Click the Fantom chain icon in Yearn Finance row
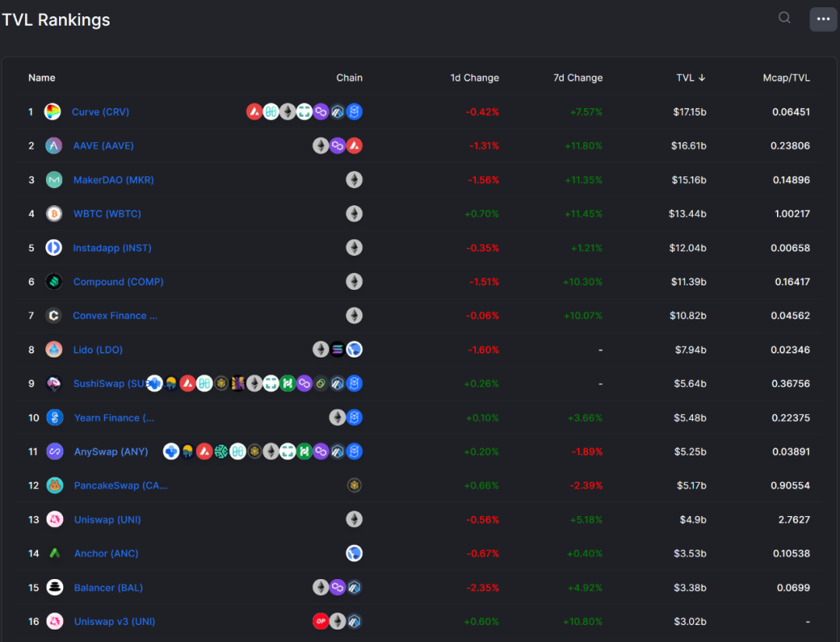This screenshot has height=642, width=840. [354, 417]
